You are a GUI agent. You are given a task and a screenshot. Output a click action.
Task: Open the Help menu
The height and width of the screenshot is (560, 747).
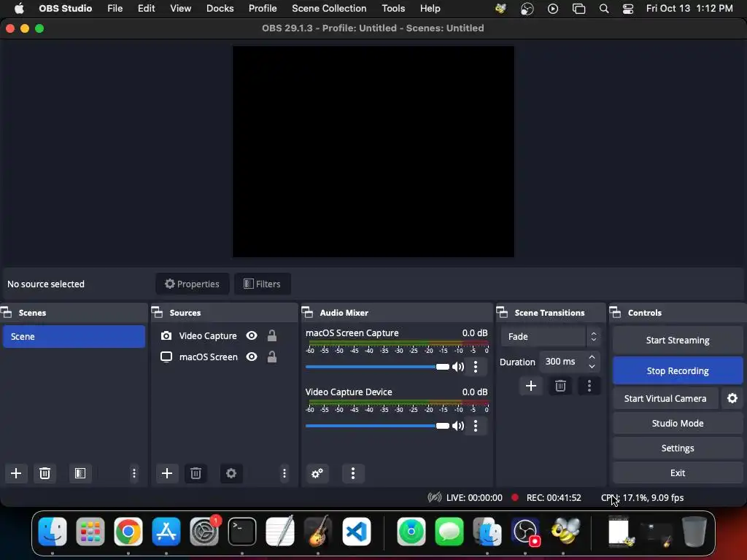pyautogui.click(x=430, y=9)
